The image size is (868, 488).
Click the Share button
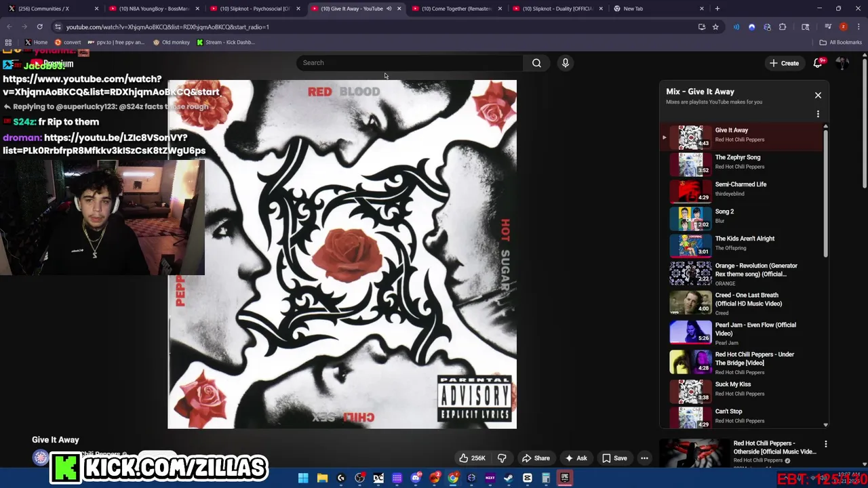[535, 458]
